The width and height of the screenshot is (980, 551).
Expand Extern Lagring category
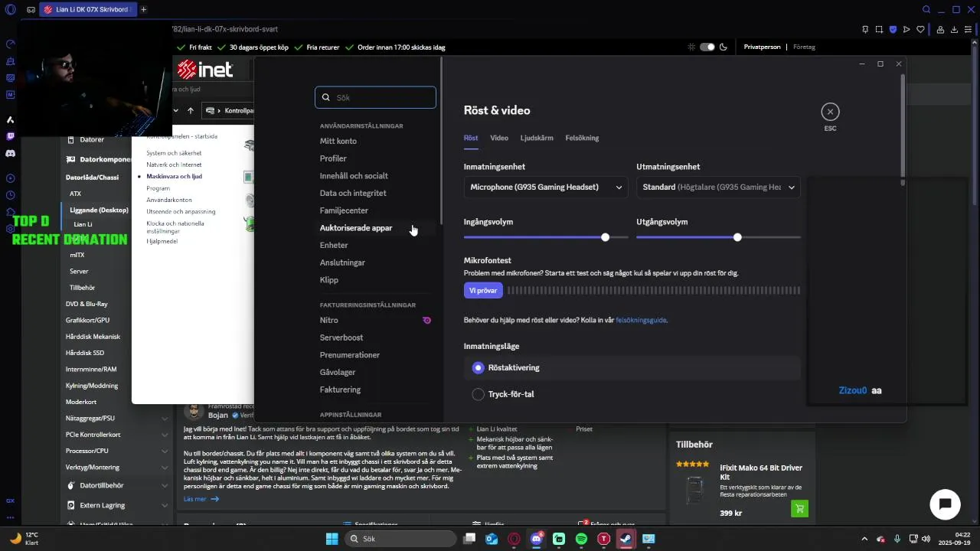(165, 505)
